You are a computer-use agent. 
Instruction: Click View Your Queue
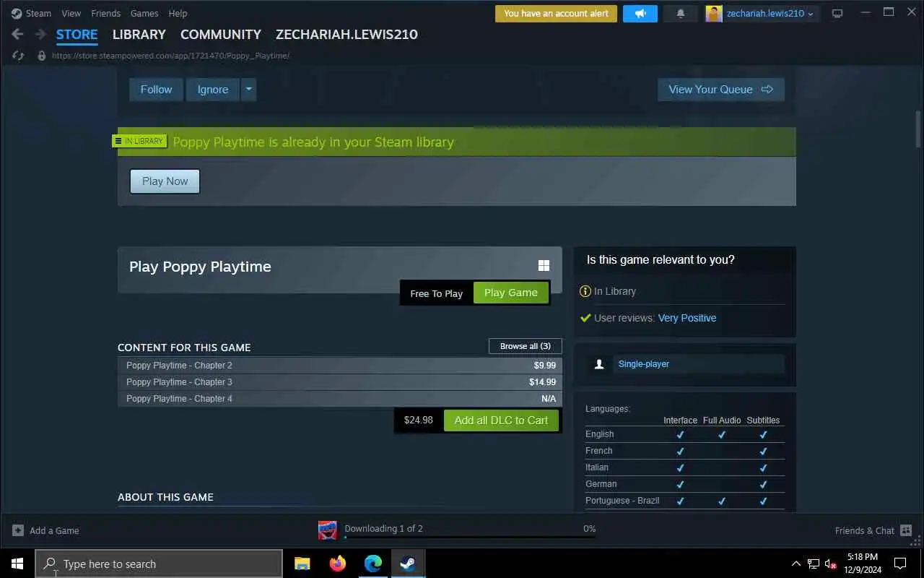tap(721, 90)
